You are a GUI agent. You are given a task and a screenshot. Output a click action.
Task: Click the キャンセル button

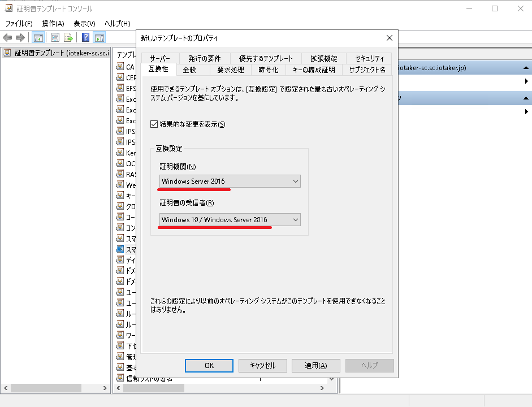tap(262, 366)
